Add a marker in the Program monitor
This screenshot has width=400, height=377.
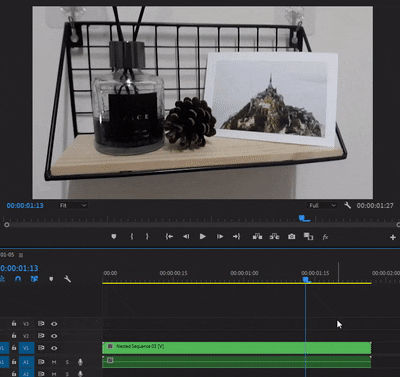coord(114,236)
